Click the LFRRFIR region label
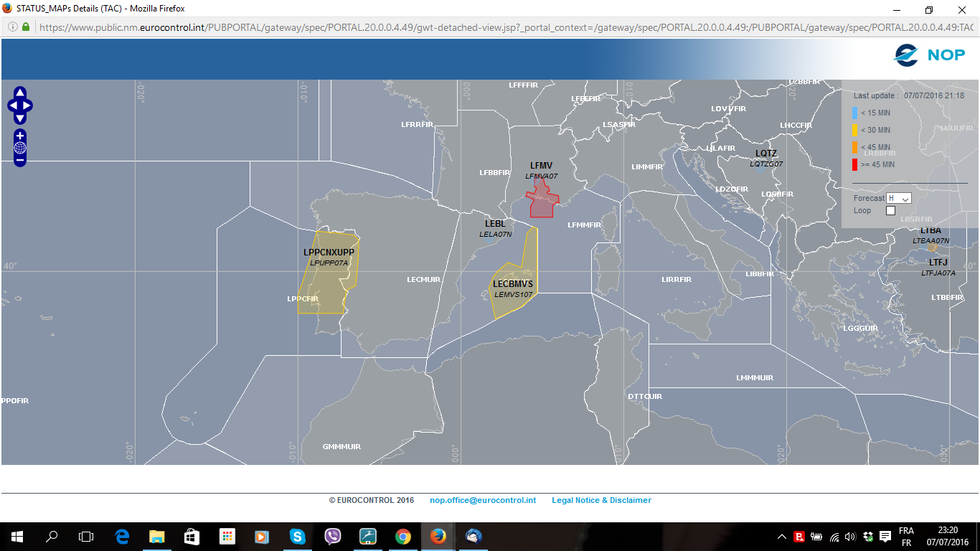980x551 pixels. [x=417, y=125]
